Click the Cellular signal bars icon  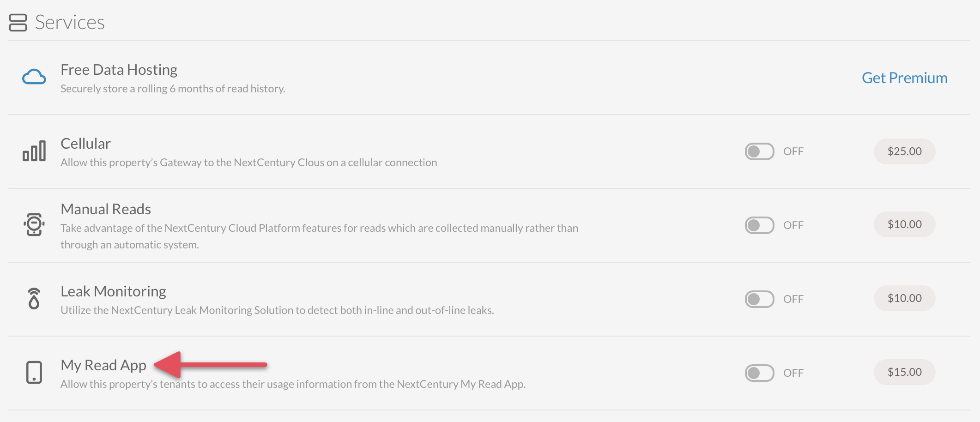pyautogui.click(x=34, y=151)
